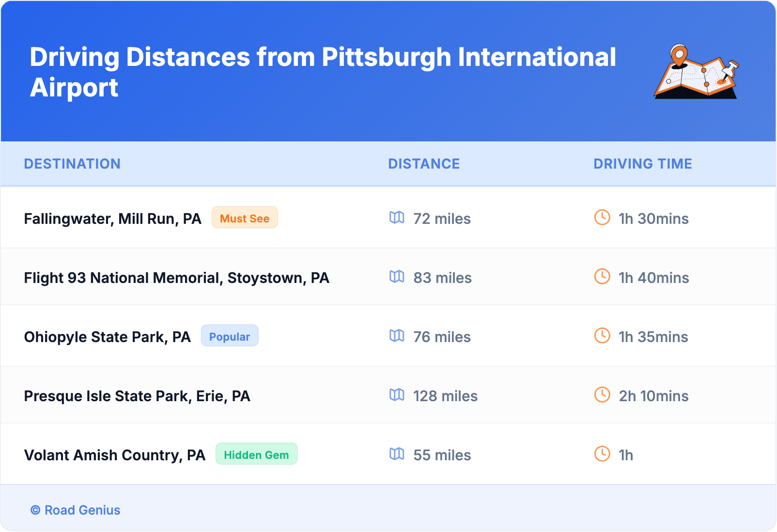Image resolution: width=777 pixels, height=532 pixels.
Task: Click the blue Popular badge
Action: coord(230,336)
